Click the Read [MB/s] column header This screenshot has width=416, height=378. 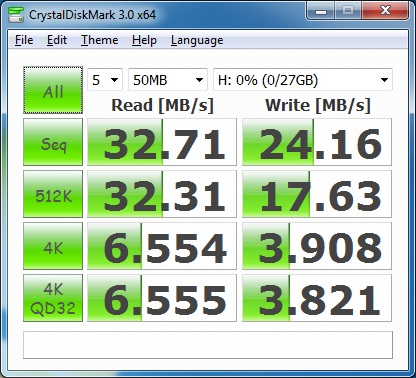[x=162, y=106]
